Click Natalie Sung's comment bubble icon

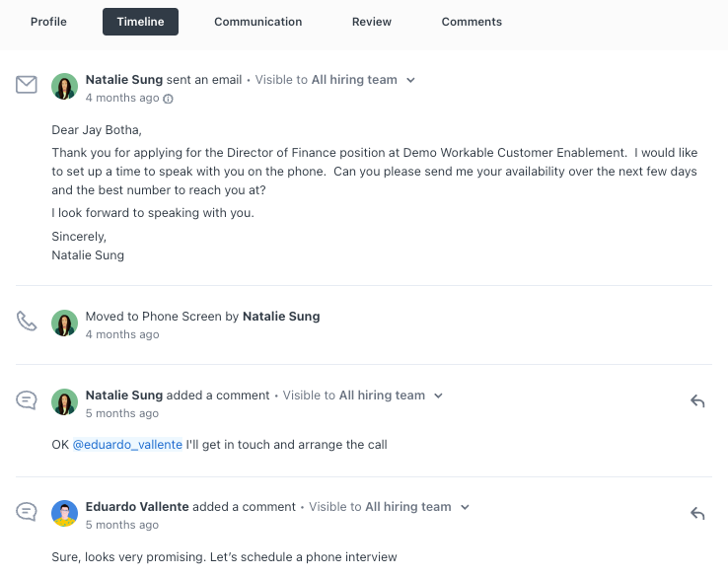27,400
